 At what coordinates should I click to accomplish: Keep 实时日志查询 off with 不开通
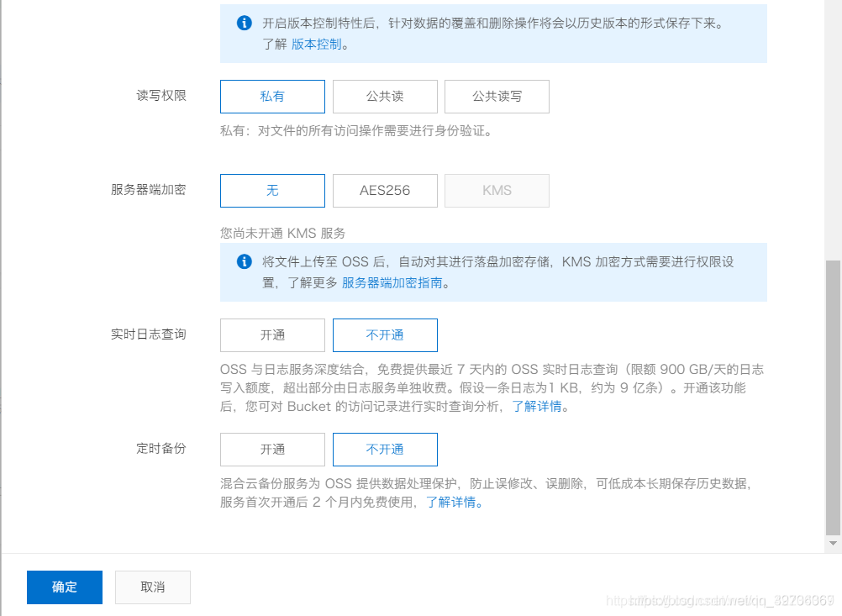(385, 335)
